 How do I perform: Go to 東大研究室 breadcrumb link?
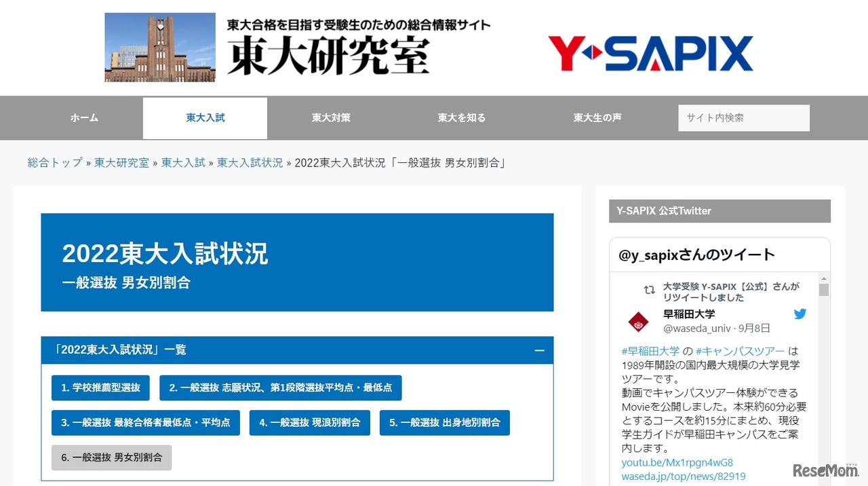pos(121,163)
